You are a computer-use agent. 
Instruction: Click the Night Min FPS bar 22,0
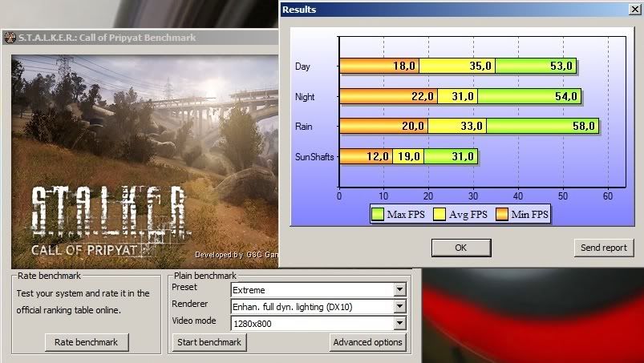click(x=388, y=96)
